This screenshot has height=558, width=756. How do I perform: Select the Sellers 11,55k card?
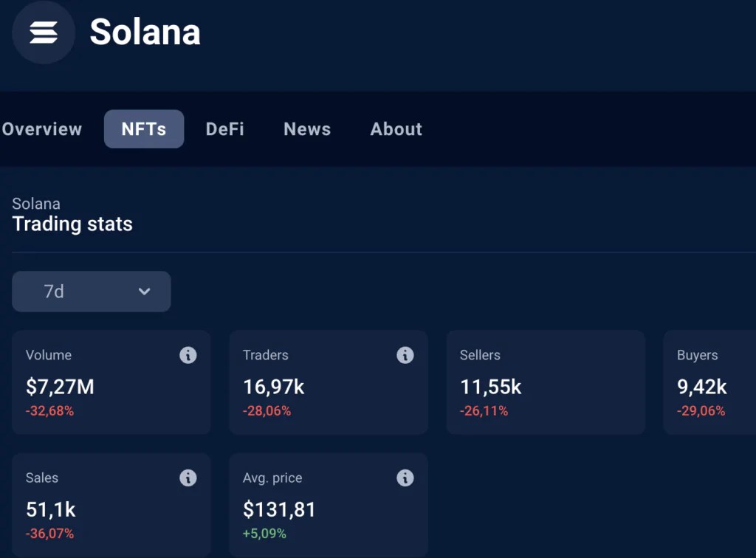[546, 382]
